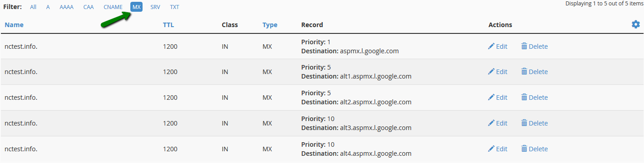The height and width of the screenshot is (163, 644).
Task: Edit the alt2.aspmx.l.google.com MX record
Action: point(498,97)
